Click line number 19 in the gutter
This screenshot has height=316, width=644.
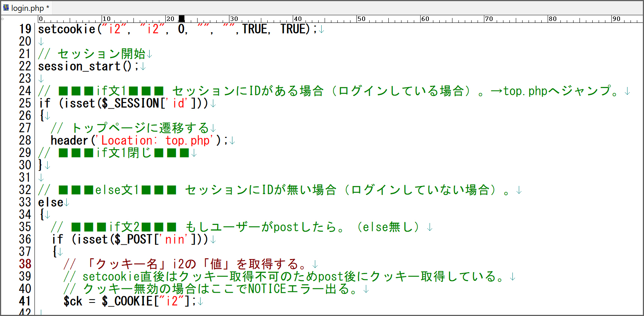pyautogui.click(x=25, y=29)
